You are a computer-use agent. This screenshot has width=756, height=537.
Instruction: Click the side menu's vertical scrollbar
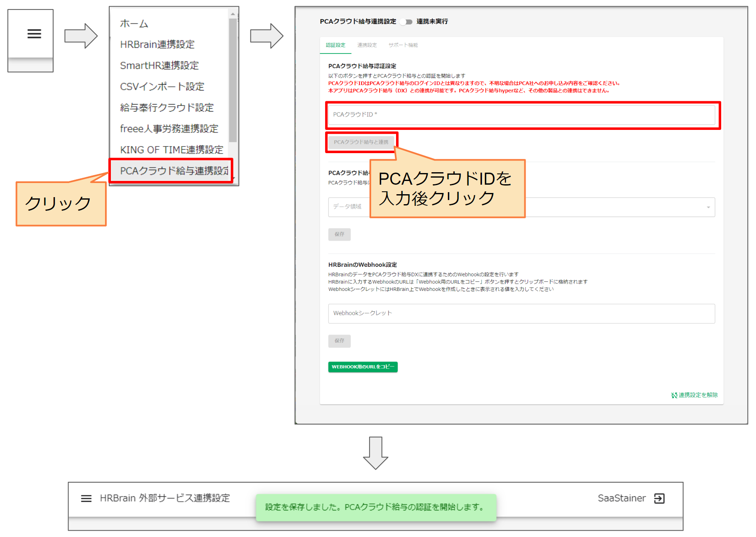[232, 81]
